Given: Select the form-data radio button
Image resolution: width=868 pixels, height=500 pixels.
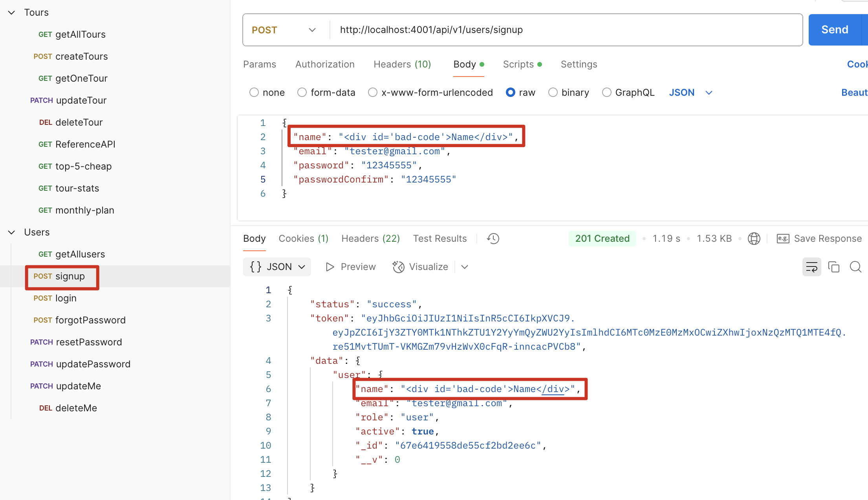Looking at the screenshot, I should tap(302, 93).
